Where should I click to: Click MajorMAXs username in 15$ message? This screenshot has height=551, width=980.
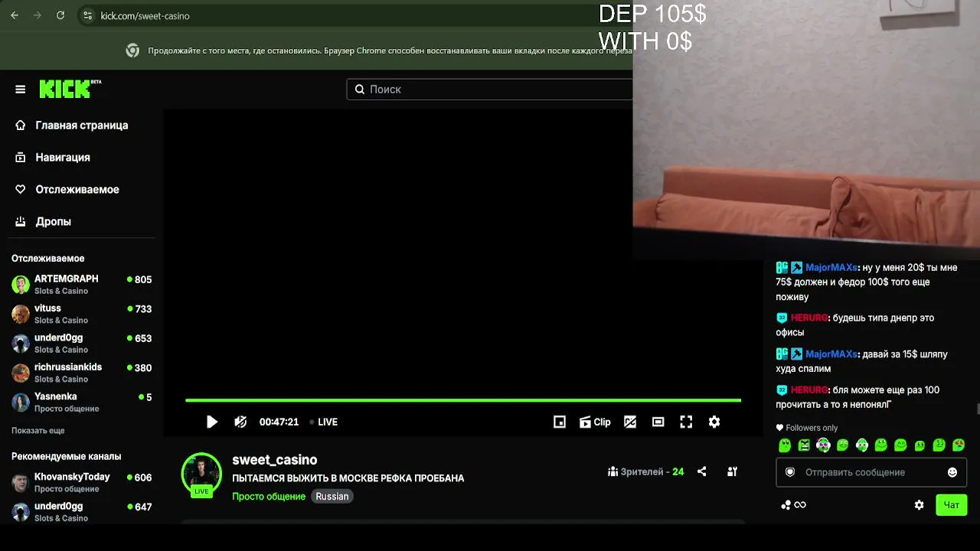[831, 354]
